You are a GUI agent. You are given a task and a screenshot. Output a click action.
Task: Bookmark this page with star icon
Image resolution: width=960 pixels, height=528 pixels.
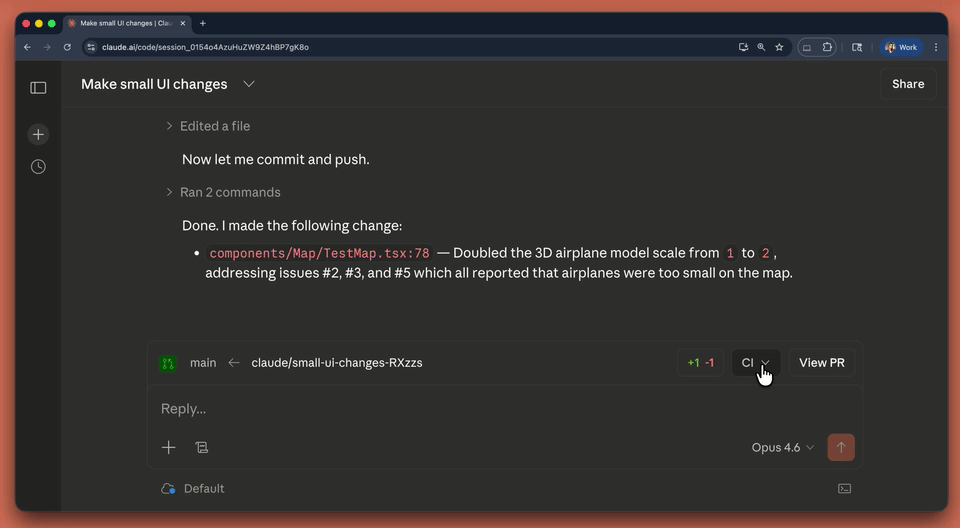tap(781, 47)
